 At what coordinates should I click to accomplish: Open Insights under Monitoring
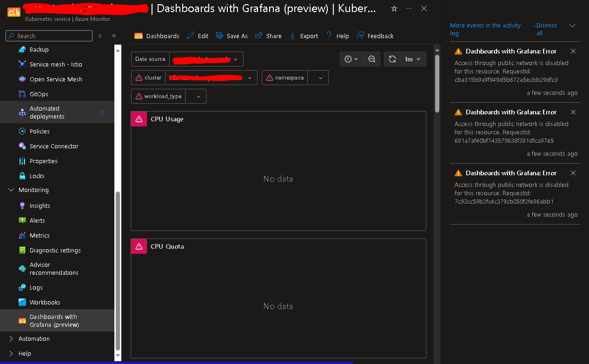coord(40,205)
